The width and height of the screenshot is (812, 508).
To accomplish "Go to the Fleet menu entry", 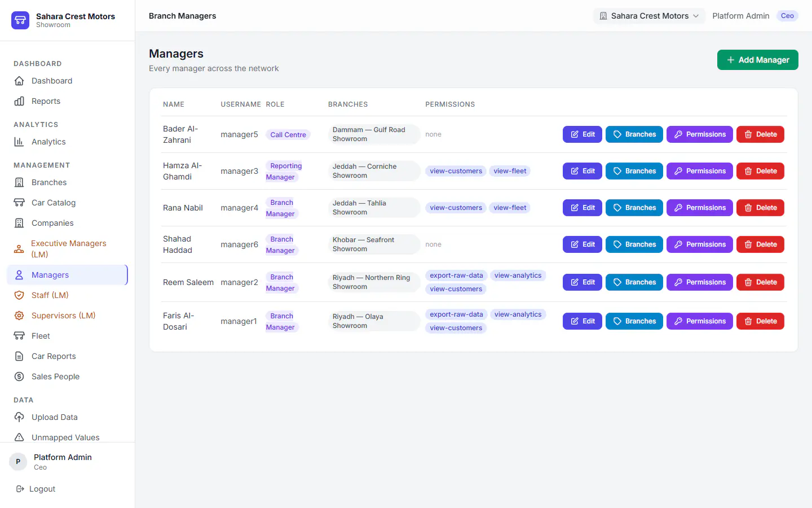I will click(x=67, y=336).
